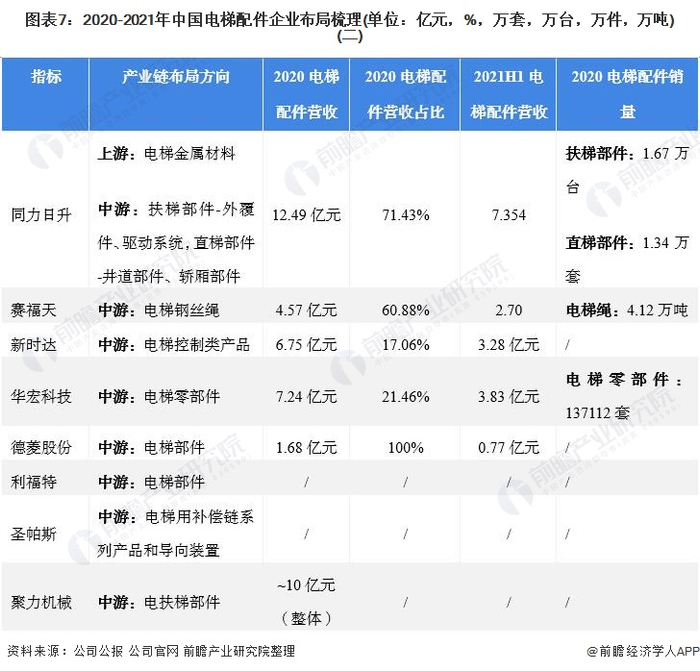Click the 3.83 亿元 cell
Screen dimensions: 700x671
(508, 396)
